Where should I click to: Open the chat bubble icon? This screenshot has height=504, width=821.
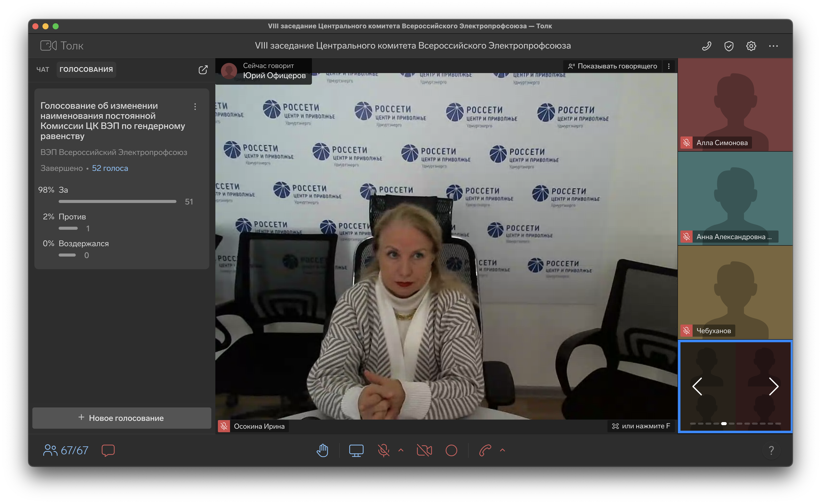pos(108,450)
